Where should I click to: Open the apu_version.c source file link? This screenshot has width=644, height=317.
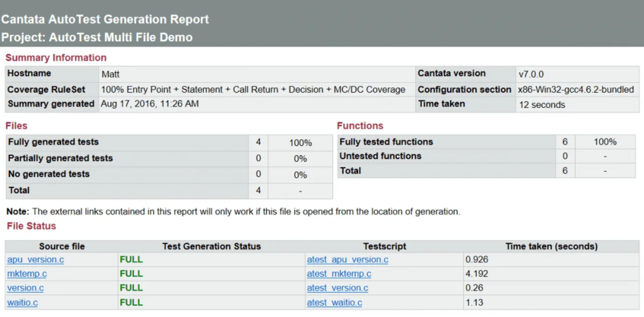35,260
